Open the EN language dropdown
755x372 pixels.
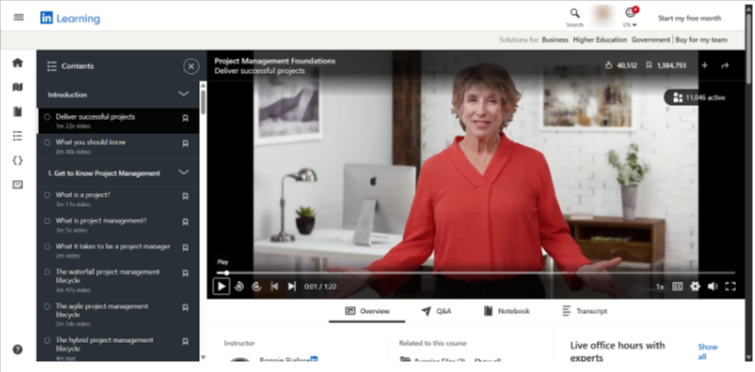[630, 17]
